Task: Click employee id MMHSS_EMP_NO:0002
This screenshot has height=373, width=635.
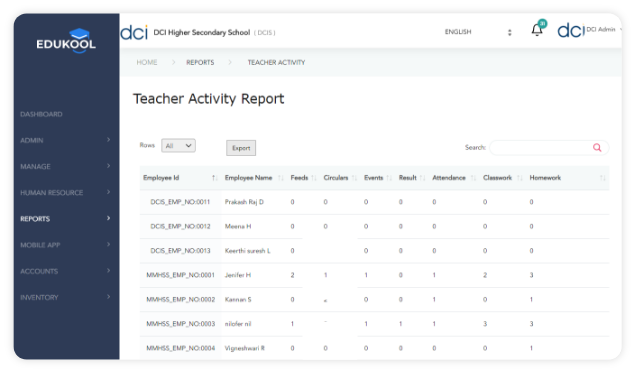Action: 180,299
